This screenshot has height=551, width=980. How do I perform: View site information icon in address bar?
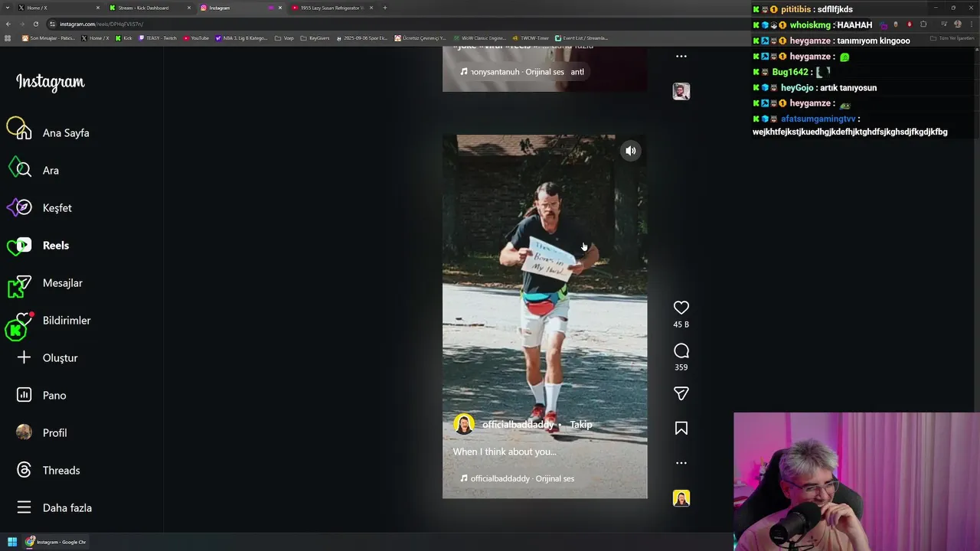pos(54,24)
